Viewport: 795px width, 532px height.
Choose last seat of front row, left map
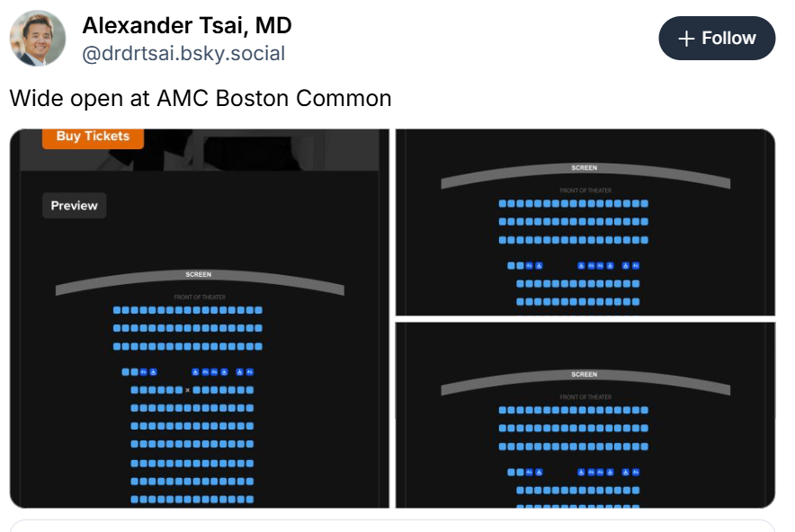coord(259,310)
